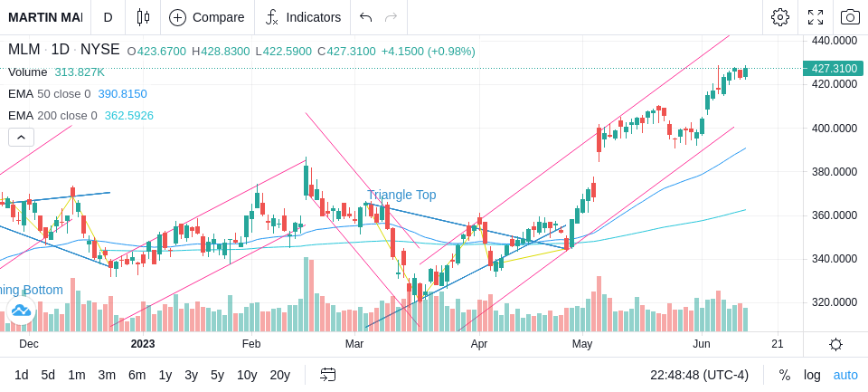This screenshot has height=392, width=868.
Task: Click the Triangle Top pattern label
Action: coord(401,196)
